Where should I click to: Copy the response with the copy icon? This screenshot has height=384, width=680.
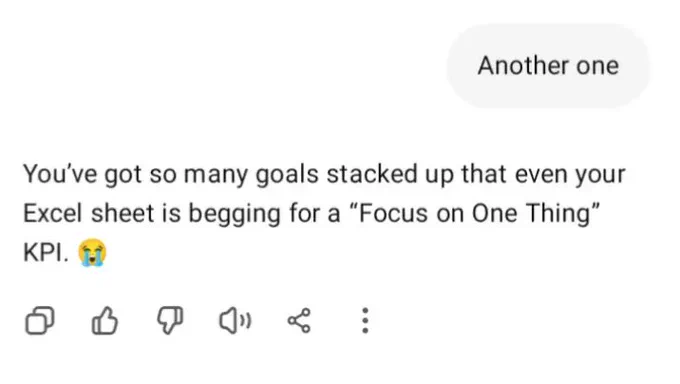40,321
